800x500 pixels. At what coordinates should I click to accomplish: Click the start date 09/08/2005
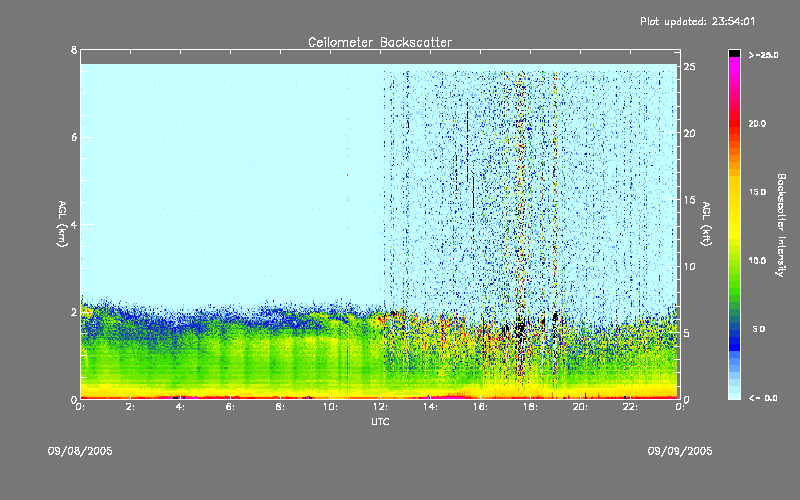coord(80,451)
